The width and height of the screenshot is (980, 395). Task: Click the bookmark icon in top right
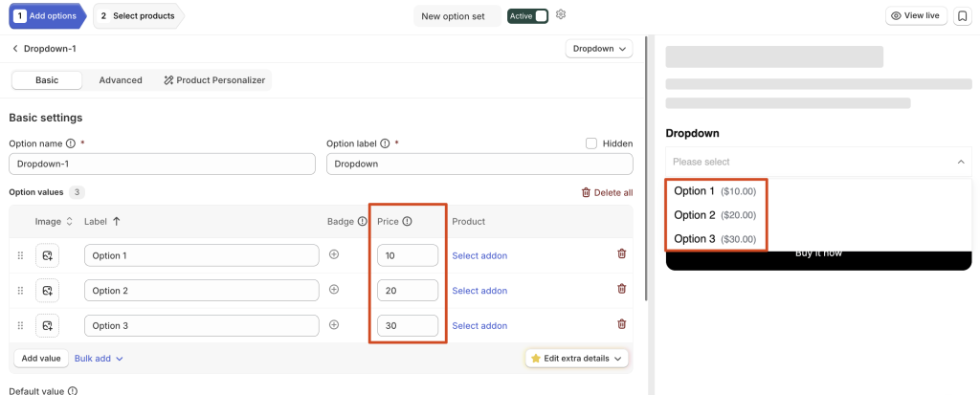coord(962,16)
